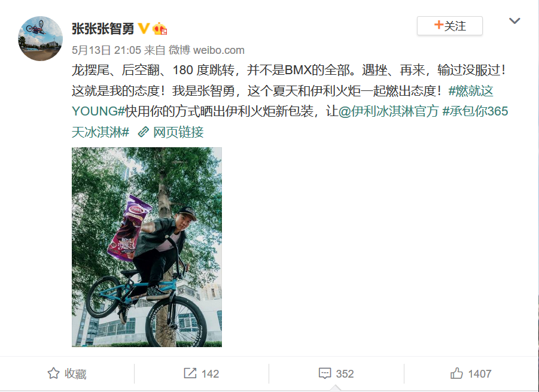Open the post timestamp 5月13日 21:05
This screenshot has height=392, width=539.
tap(106, 50)
